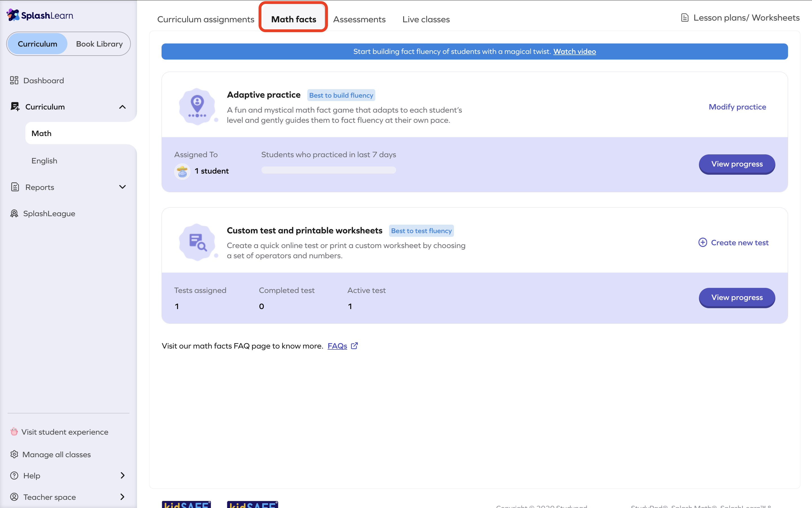Open the Dashboard page

pyautogui.click(x=44, y=80)
